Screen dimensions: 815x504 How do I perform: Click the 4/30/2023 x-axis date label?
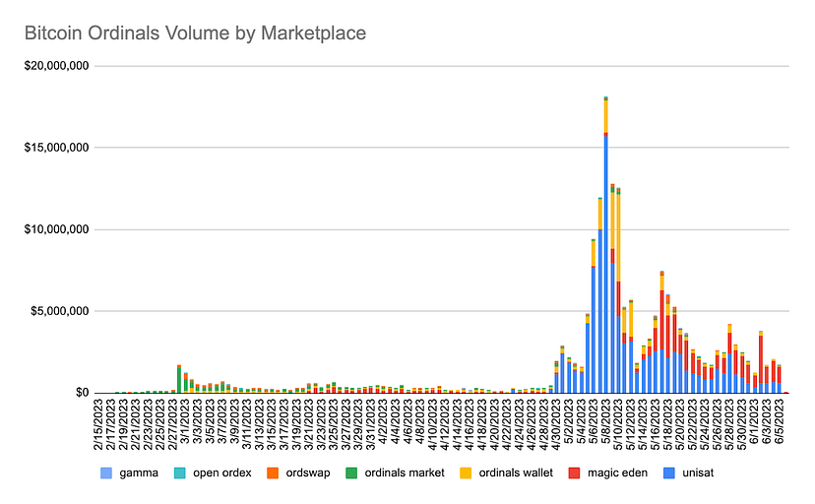coord(557,424)
